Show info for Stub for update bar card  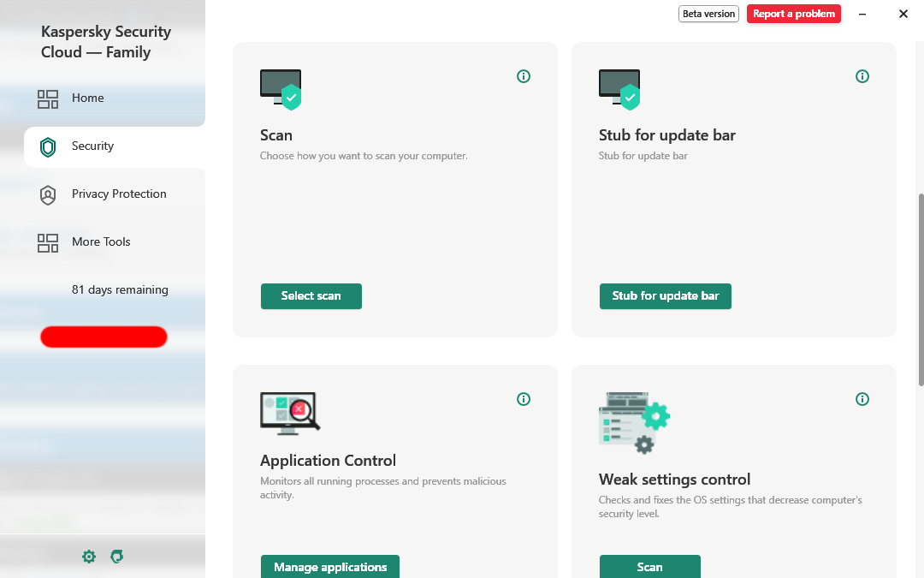862,76
